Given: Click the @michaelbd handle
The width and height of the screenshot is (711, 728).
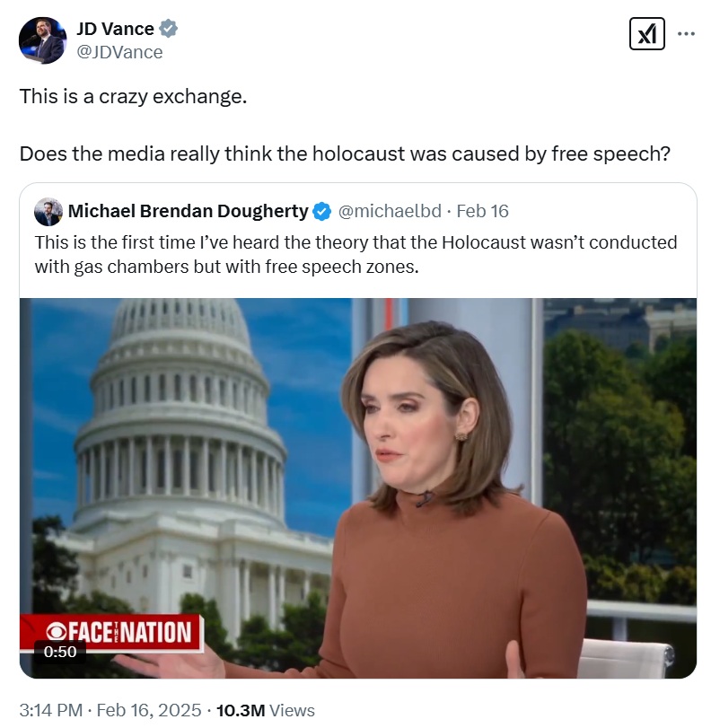Looking at the screenshot, I should 390,211.
